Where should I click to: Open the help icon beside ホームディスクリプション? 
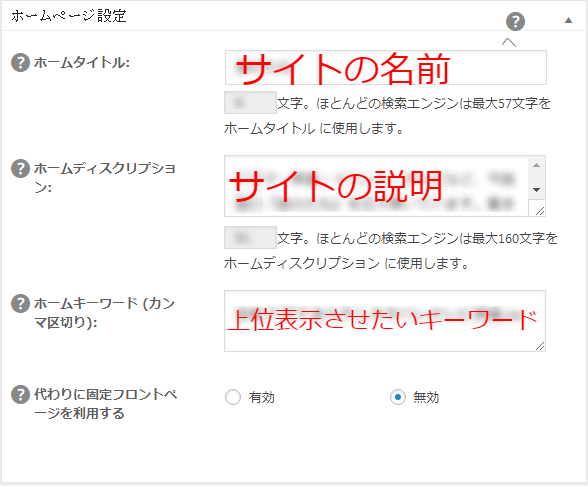coord(20,169)
